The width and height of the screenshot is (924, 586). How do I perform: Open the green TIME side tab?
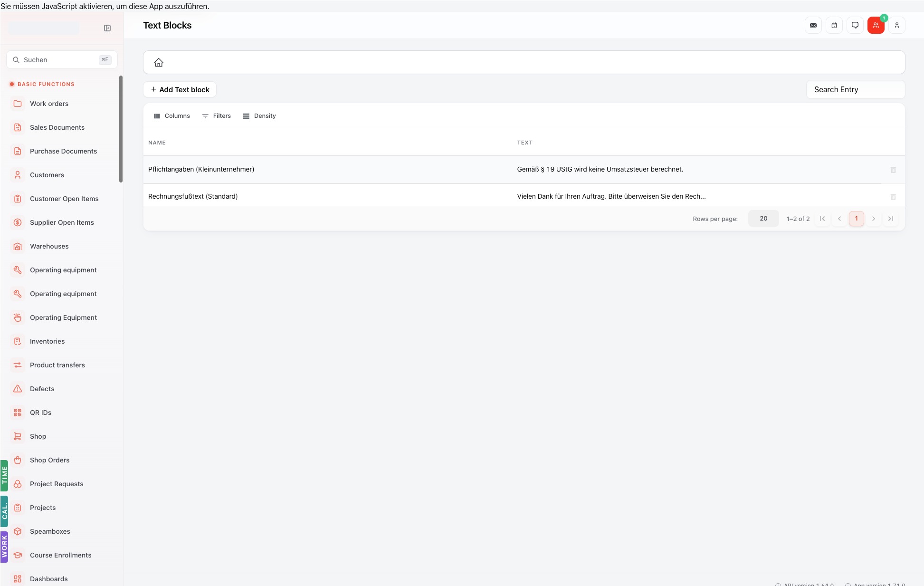[x=4, y=475]
